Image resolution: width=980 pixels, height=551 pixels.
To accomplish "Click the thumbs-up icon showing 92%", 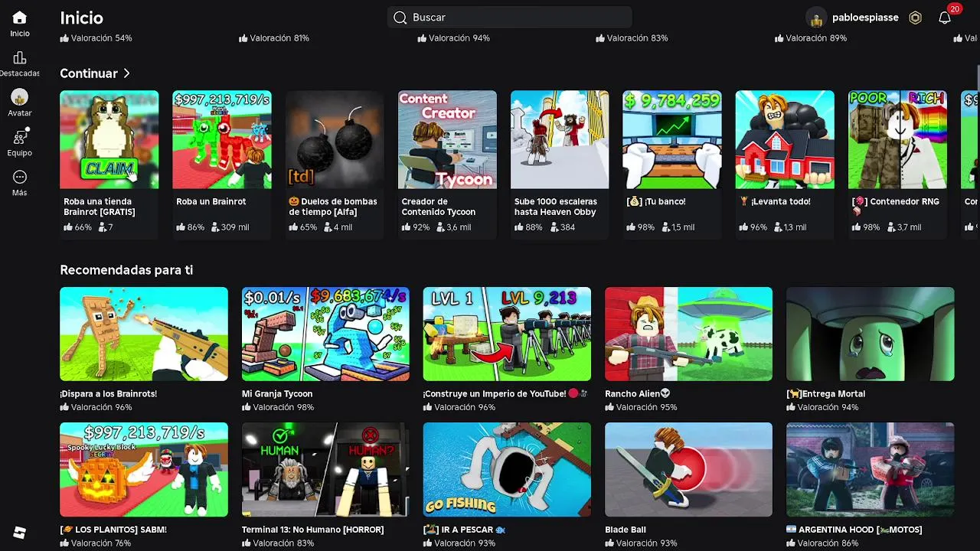I will pos(406,227).
